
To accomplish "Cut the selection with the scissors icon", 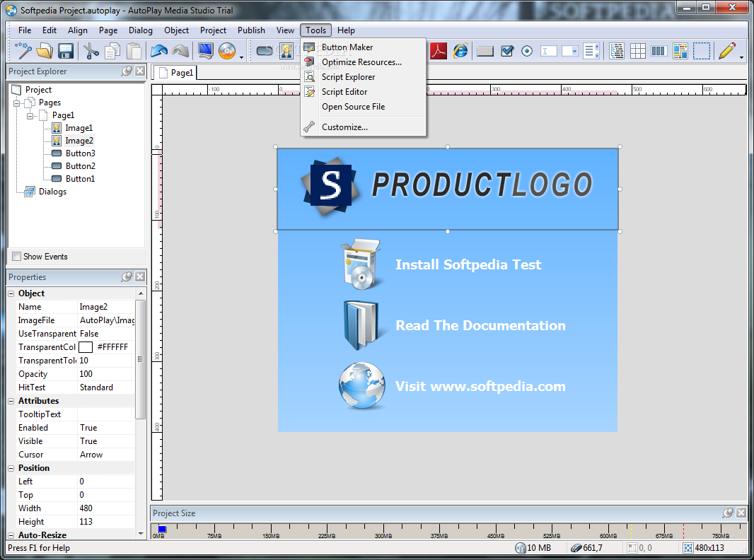I will [x=91, y=50].
